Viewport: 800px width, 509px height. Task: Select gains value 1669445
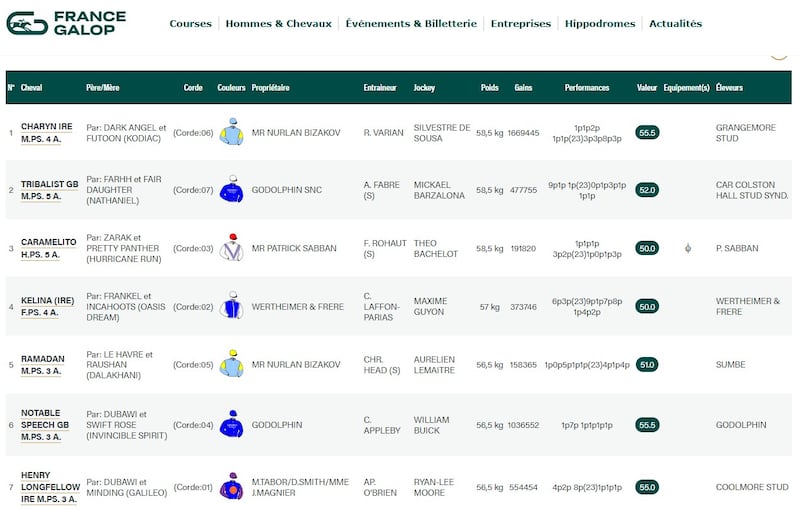(523, 133)
